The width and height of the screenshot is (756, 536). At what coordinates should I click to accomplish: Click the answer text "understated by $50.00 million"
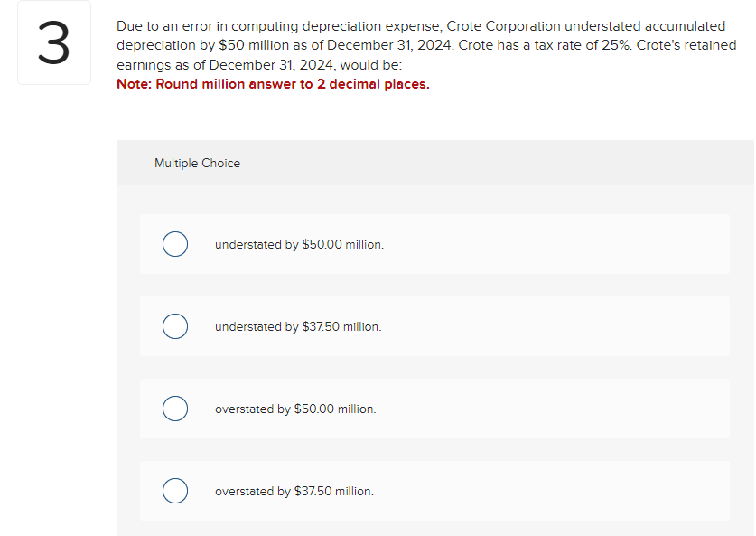(298, 244)
